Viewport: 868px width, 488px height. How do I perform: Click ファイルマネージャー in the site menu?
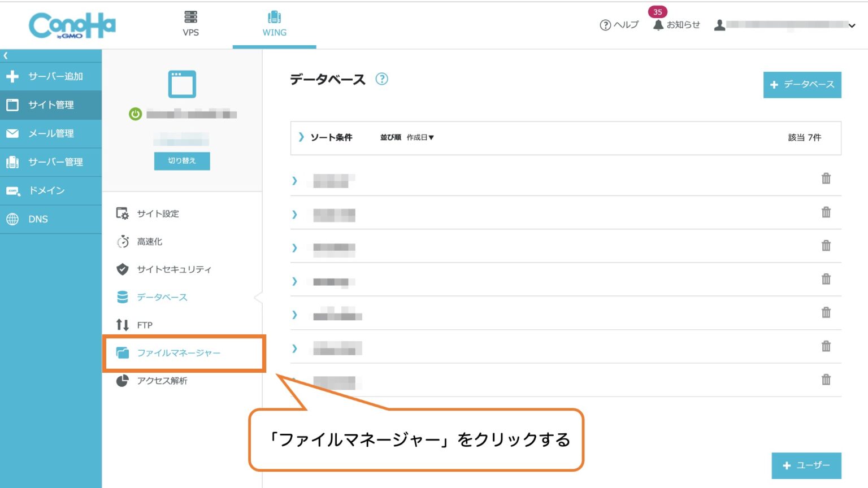tap(179, 352)
